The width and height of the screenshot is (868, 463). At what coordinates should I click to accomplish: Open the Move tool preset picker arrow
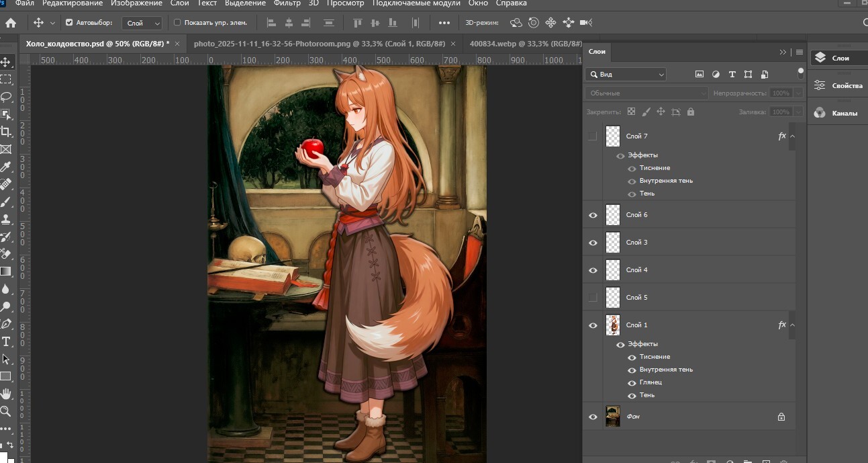(52, 23)
